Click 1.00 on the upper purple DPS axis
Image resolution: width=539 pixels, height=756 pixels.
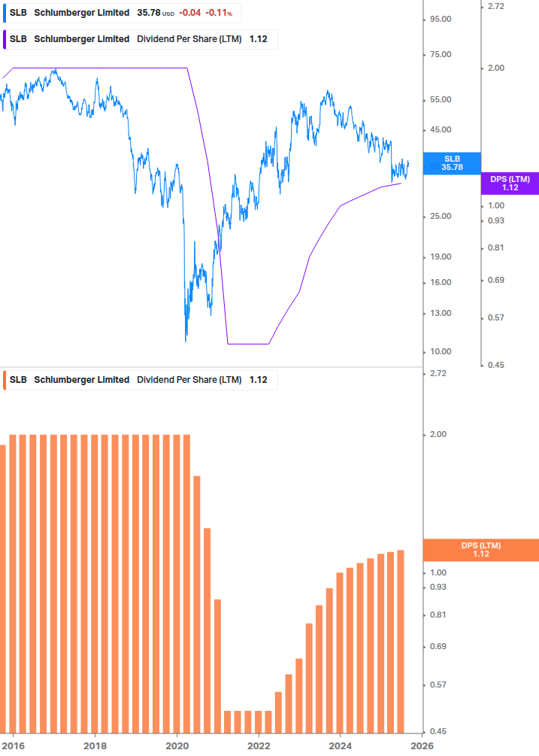pos(496,206)
